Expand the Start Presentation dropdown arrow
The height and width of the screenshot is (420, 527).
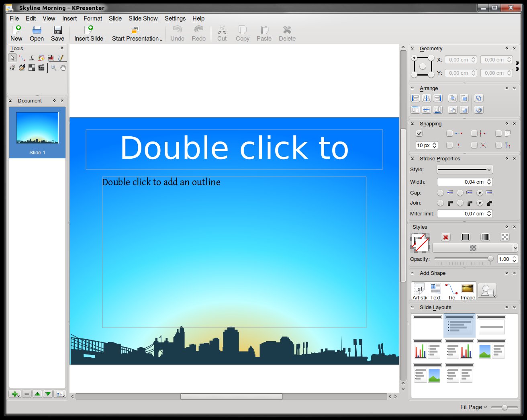click(161, 39)
